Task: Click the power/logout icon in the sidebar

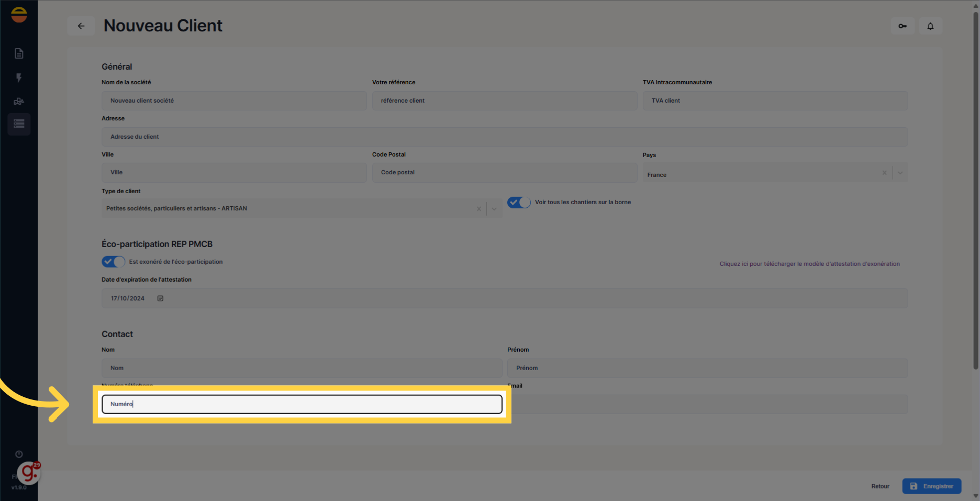Action: [x=19, y=454]
